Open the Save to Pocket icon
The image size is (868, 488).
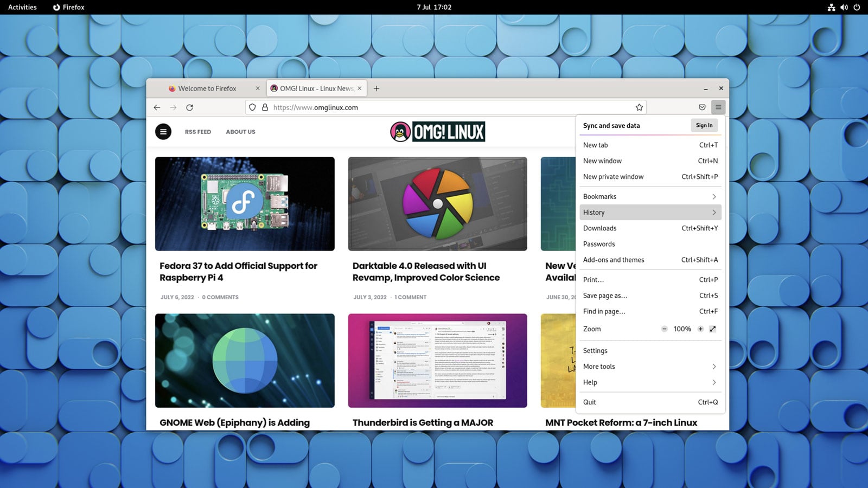tap(702, 107)
